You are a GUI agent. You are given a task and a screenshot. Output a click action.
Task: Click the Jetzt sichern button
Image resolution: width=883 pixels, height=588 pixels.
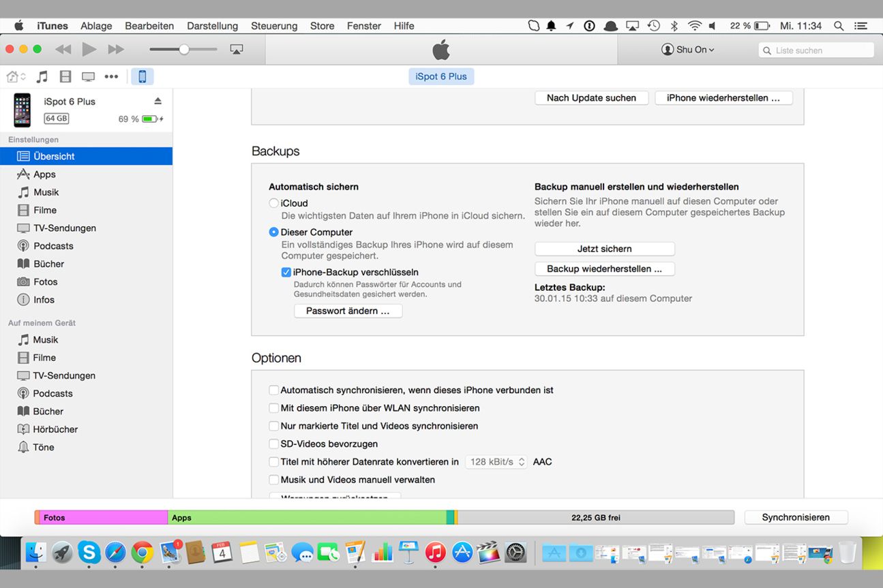coord(604,249)
